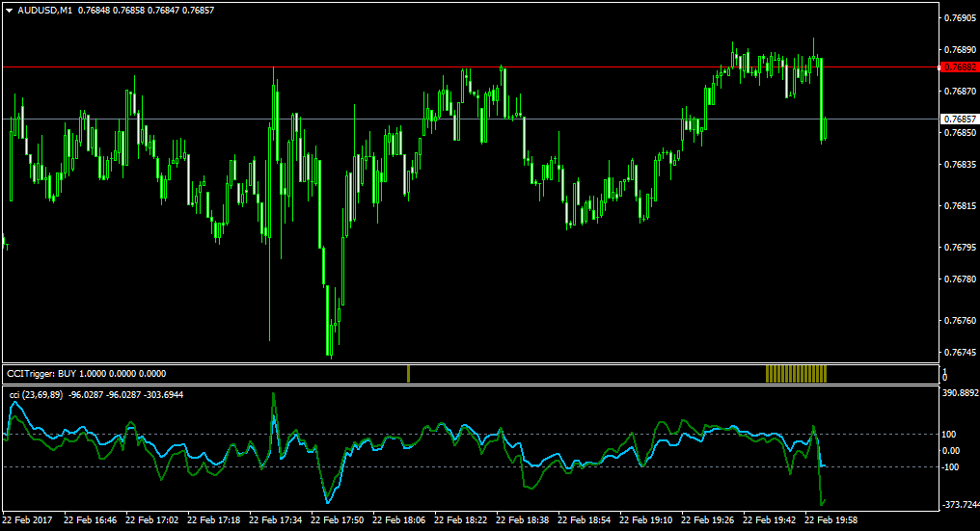The image size is (980, 531).
Task: Click the 22 Feb 19:26 time label
Action: (707, 519)
